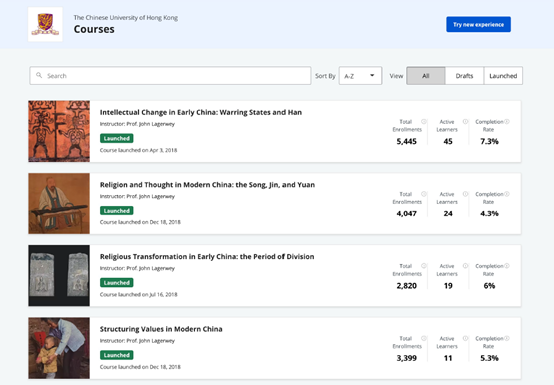Open Completion Rate info icon for Intellectual Change course

pos(507,122)
